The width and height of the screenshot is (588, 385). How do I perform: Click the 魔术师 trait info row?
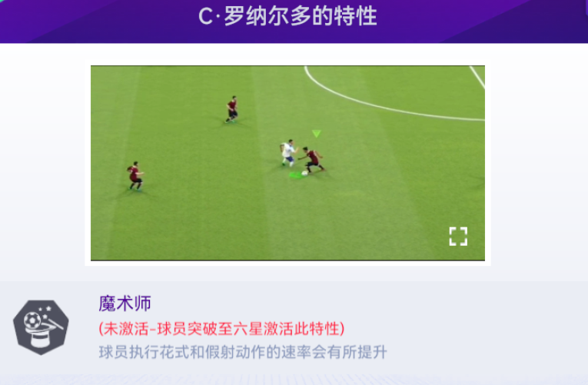294,327
